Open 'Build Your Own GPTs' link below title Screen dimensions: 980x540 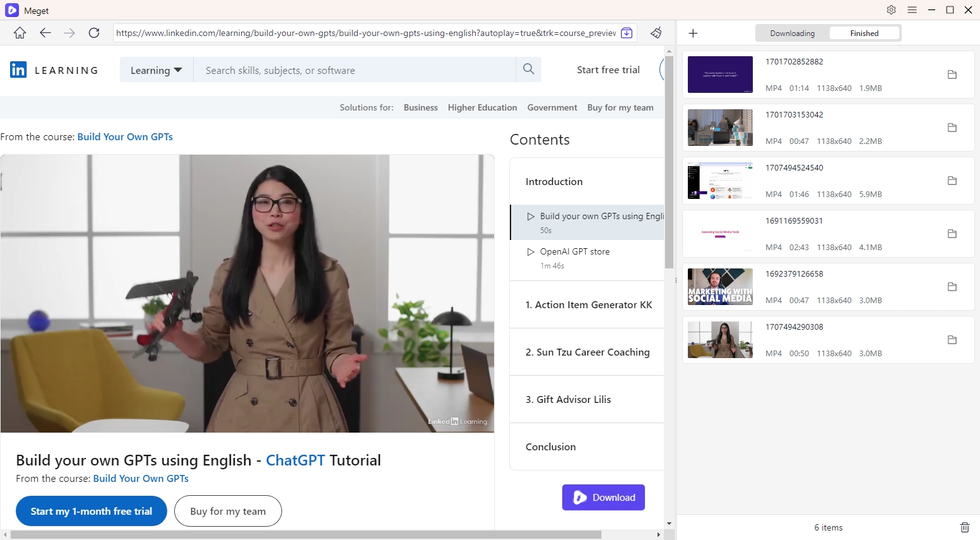coord(141,478)
